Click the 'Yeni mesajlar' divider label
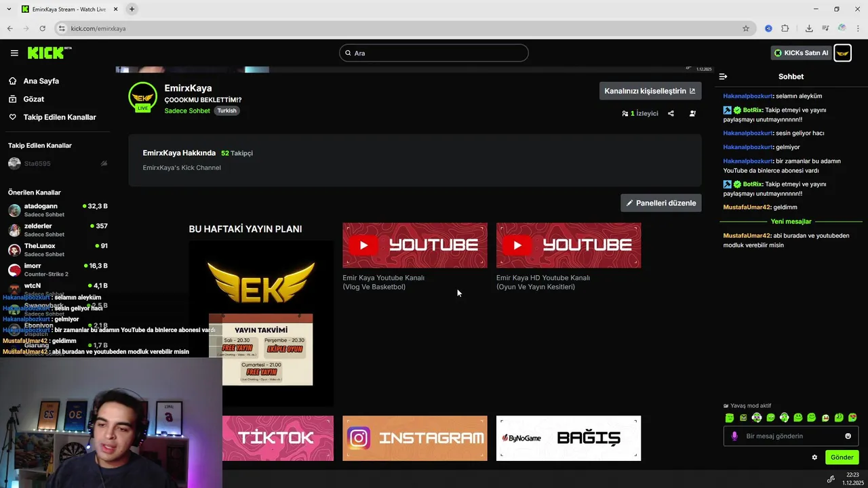The image size is (868, 488). [791, 222]
